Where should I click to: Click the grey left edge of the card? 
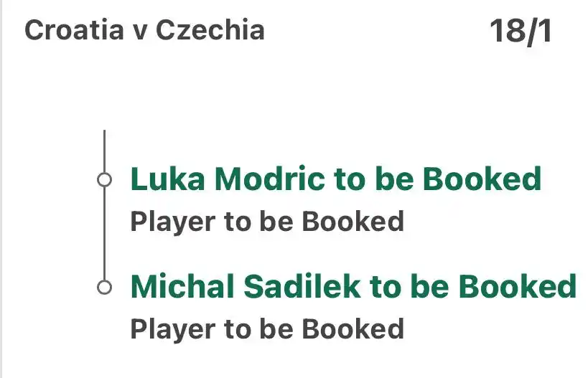pyautogui.click(x=1, y=189)
